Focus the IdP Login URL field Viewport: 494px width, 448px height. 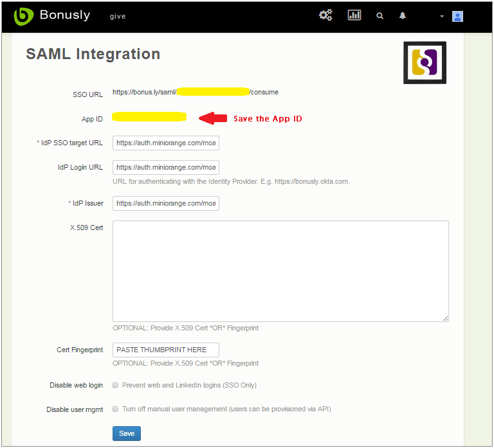(166, 168)
